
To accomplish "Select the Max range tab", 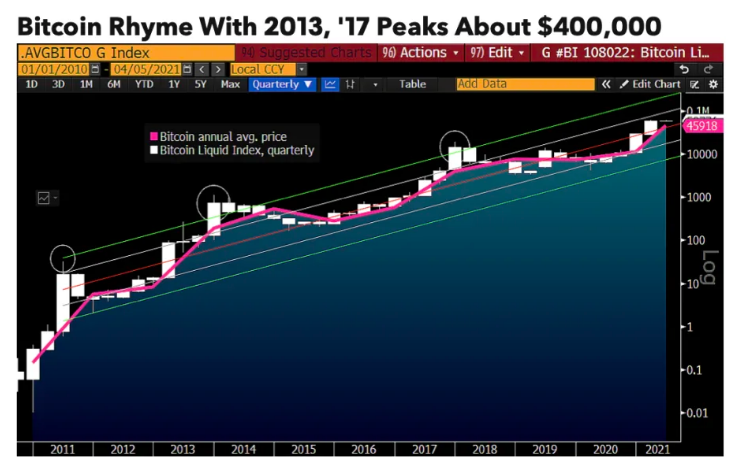I will [230, 84].
